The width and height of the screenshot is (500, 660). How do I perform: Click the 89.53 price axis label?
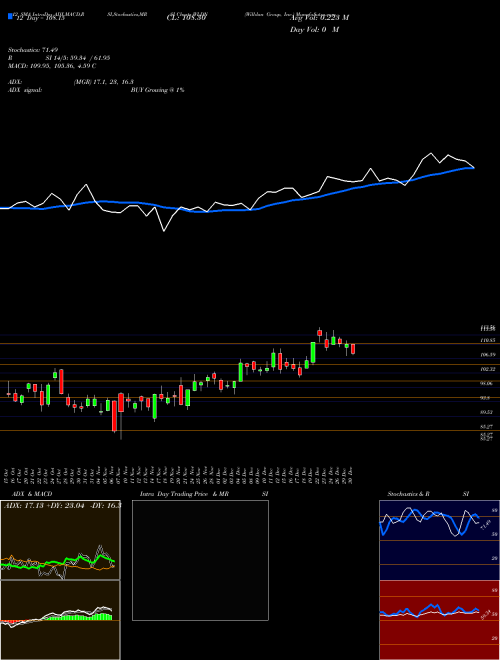click(487, 412)
